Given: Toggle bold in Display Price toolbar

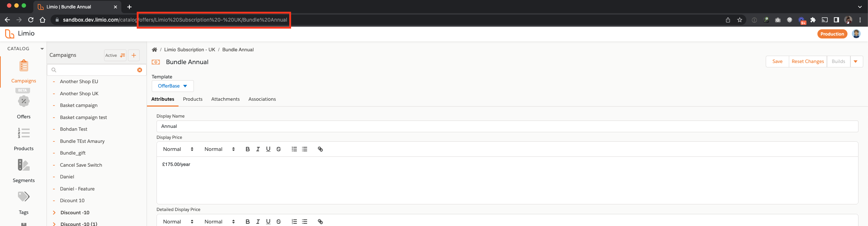Looking at the screenshot, I should pos(248,149).
